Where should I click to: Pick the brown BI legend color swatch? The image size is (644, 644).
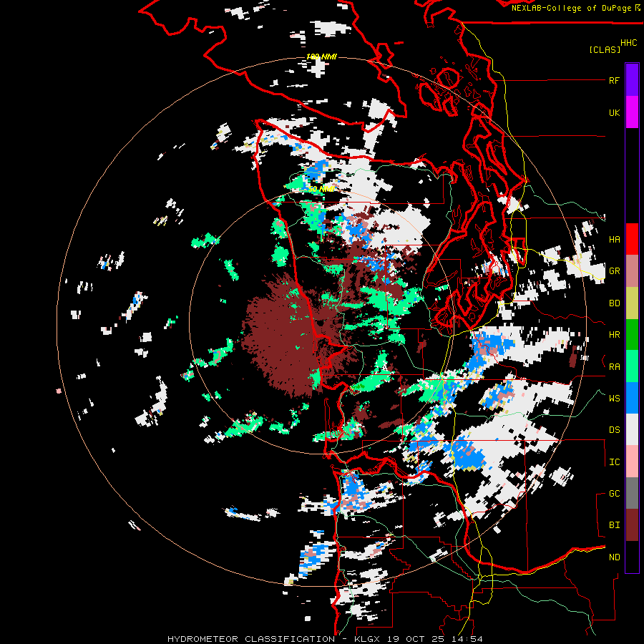632,525
